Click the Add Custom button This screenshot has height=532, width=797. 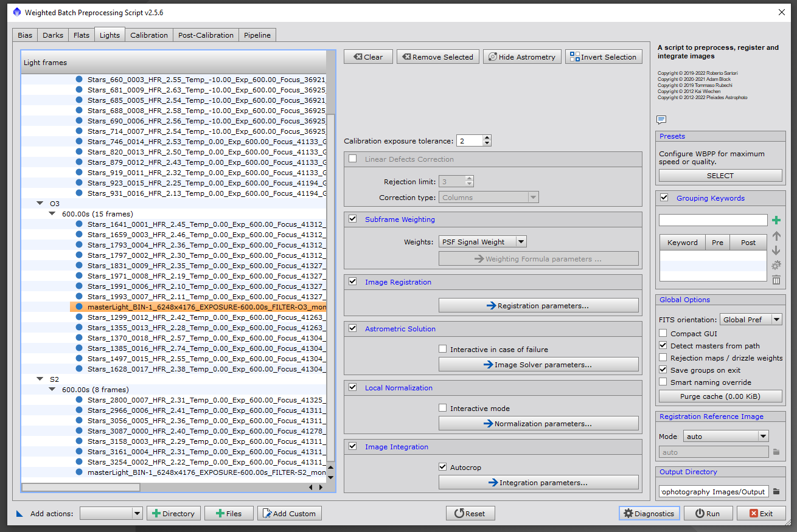pyautogui.click(x=290, y=514)
